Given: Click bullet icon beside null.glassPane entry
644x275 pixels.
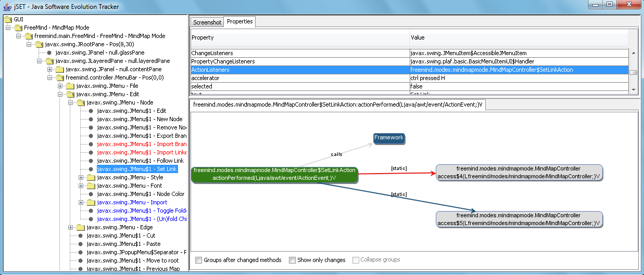Looking at the screenshot, I should (49, 53).
